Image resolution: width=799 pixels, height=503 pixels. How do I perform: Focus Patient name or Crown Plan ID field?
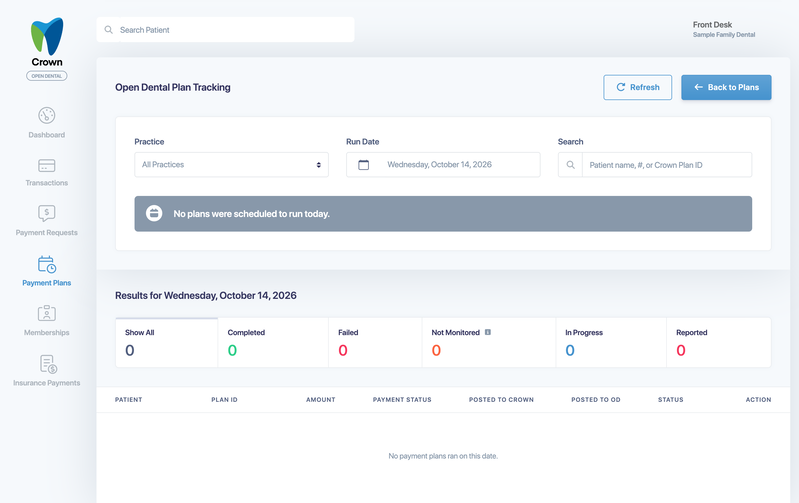point(667,165)
